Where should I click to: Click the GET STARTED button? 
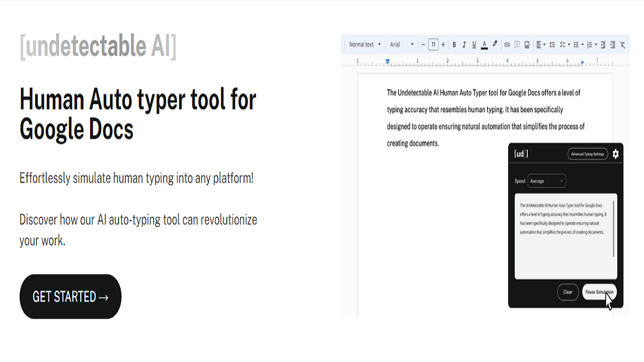point(70,297)
